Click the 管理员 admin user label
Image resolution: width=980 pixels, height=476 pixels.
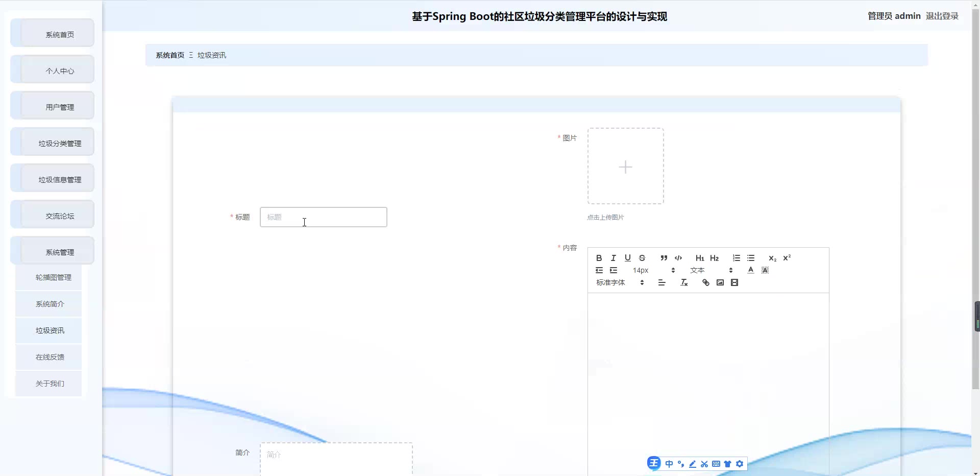894,16
